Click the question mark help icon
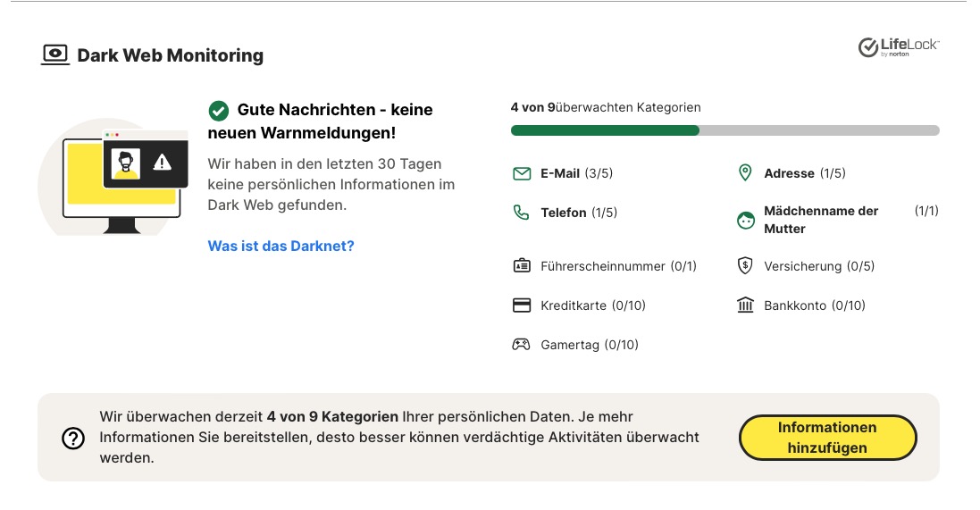This screenshot has width=980, height=510. click(72, 438)
